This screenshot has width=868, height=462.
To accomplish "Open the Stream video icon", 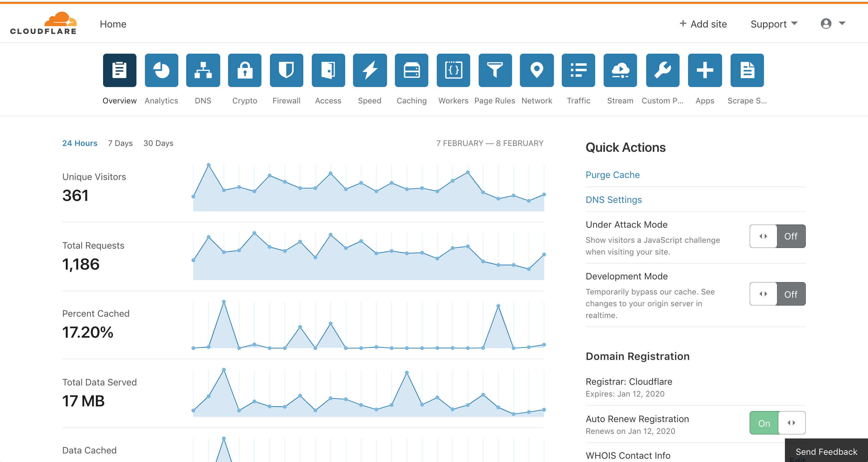I will click(x=620, y=70).
